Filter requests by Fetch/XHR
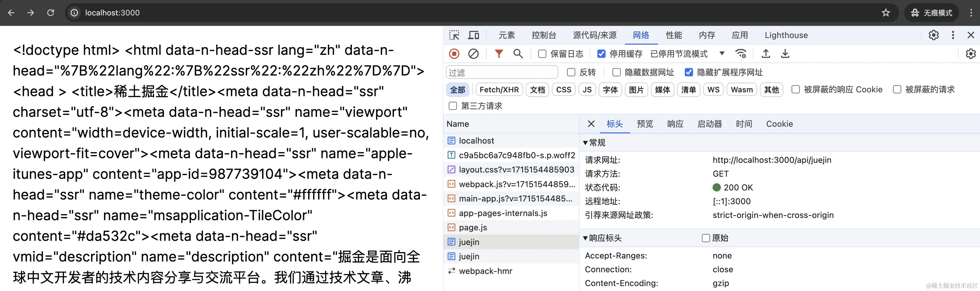 pos(499,90)
